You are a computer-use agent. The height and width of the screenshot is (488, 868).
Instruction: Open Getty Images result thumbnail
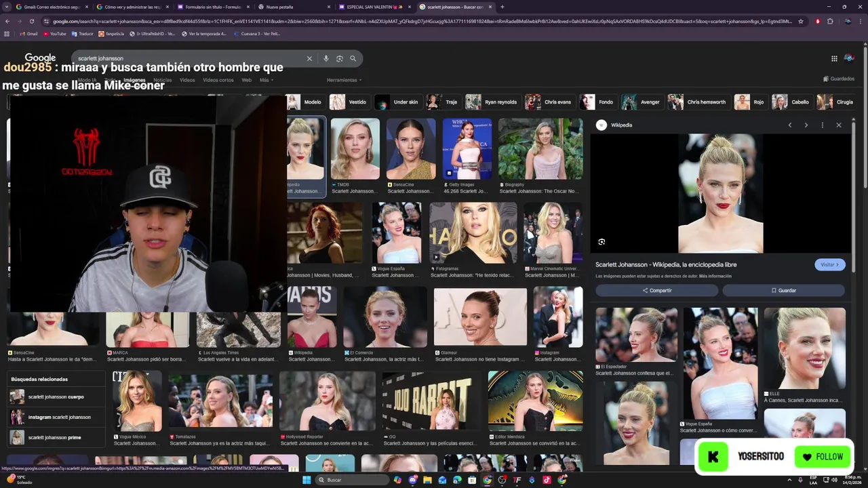click(x=467, y=148)
